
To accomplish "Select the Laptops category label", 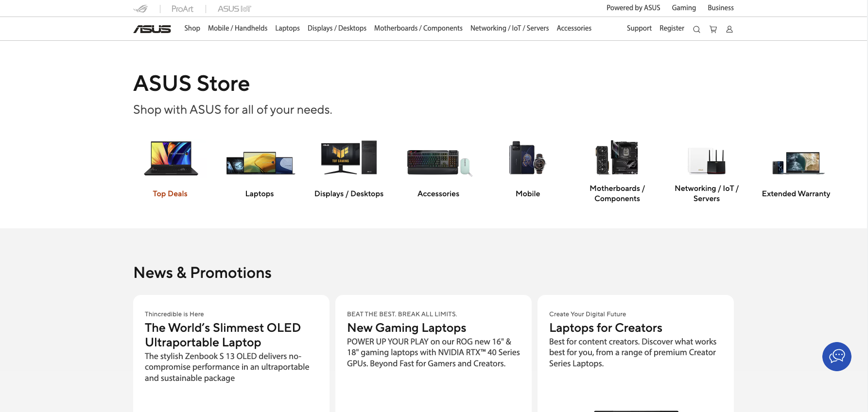I will 260,193.
